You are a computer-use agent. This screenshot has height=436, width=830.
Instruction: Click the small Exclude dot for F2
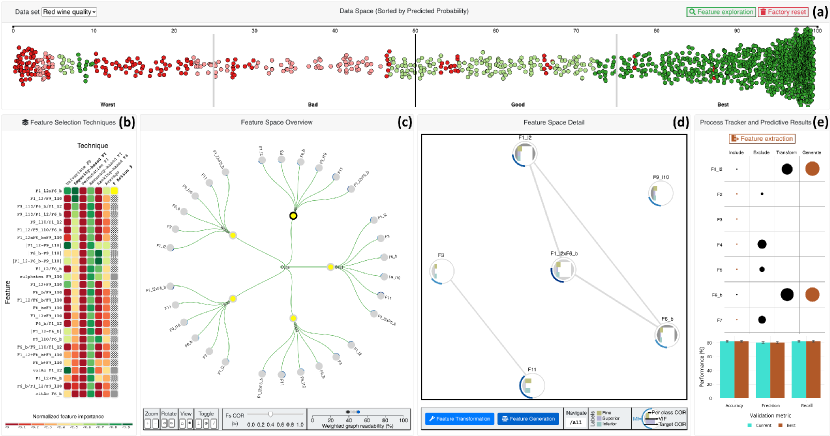(x=762, y=194)
